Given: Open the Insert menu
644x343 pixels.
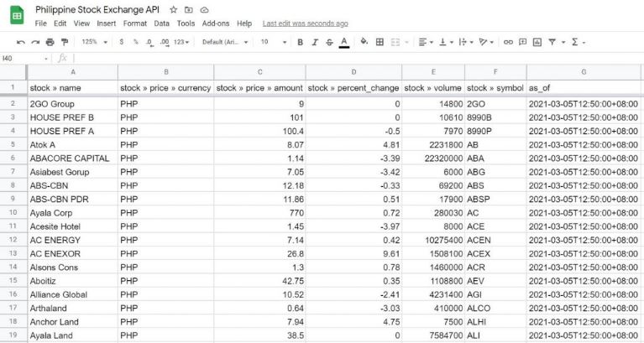Looking at the screenshot, I should coord(107,23).
